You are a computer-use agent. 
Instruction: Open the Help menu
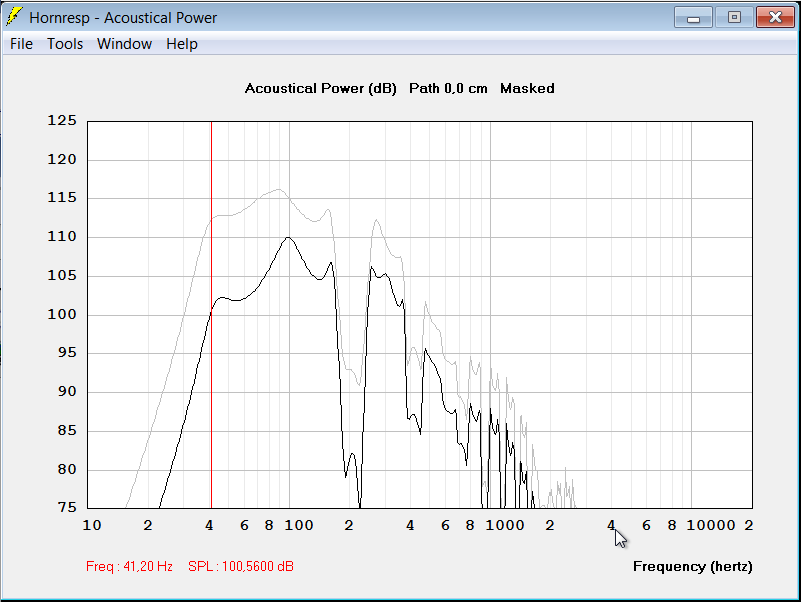[x=182, y=44]
